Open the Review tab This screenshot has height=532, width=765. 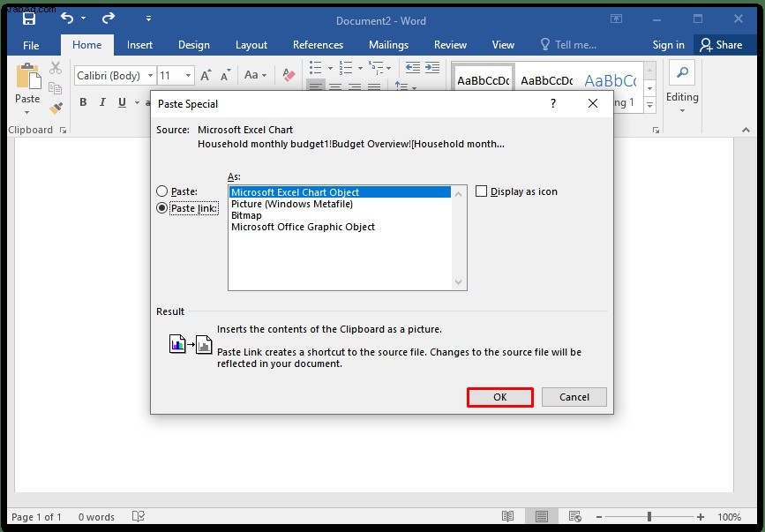pyautogui.click(x=450, y=45)
